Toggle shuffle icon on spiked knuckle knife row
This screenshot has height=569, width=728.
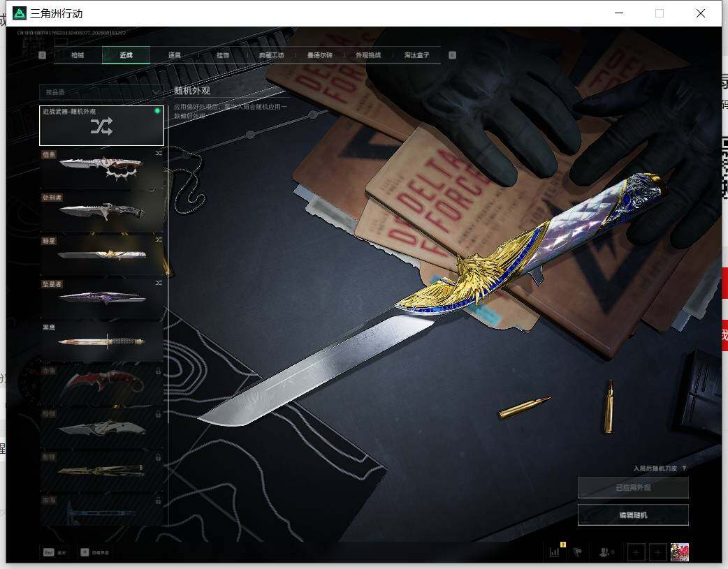click(159, 153)
